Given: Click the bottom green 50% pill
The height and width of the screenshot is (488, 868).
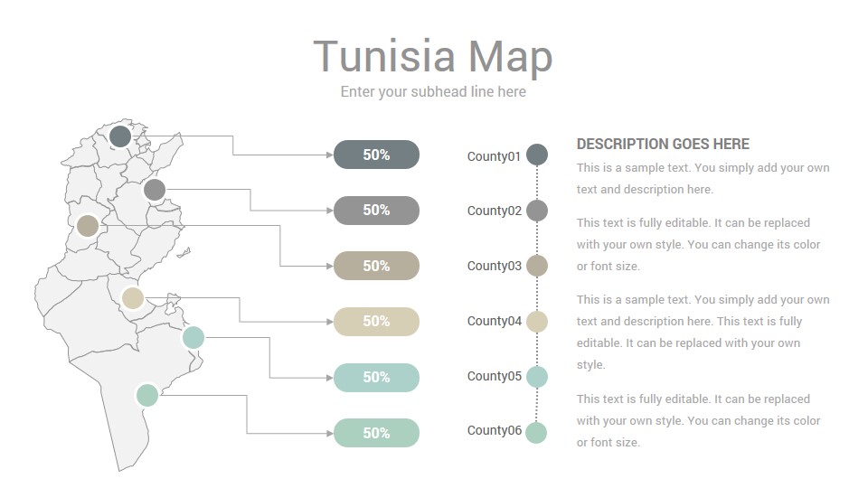Looking at the screenshot, I should coord(376,433).
